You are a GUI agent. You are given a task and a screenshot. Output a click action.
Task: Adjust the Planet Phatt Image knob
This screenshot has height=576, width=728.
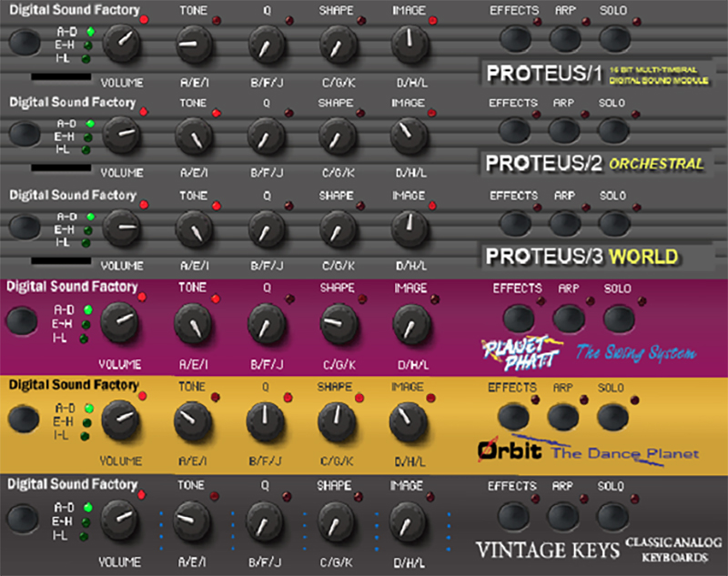click(x=412, y=324)
